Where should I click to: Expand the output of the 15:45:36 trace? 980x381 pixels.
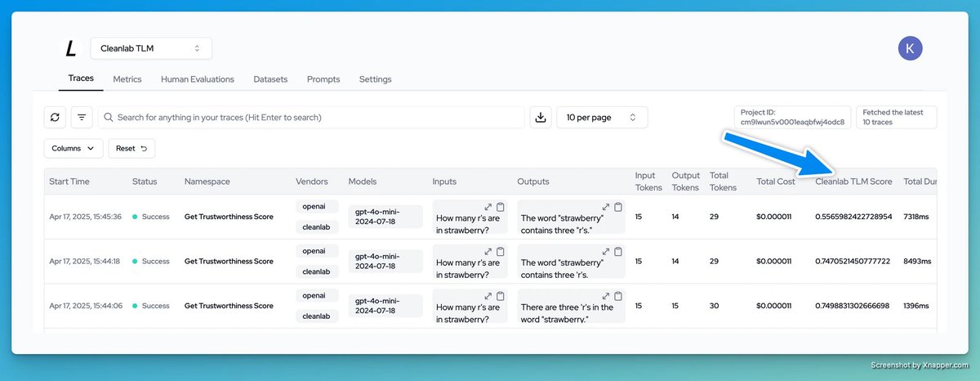pos(606,207)
